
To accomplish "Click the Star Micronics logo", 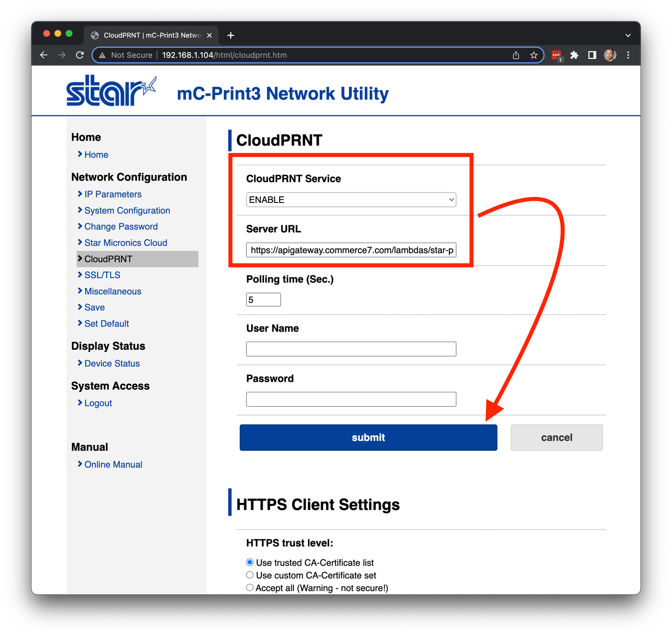I will pyautogui.click(x=111, y=90).
